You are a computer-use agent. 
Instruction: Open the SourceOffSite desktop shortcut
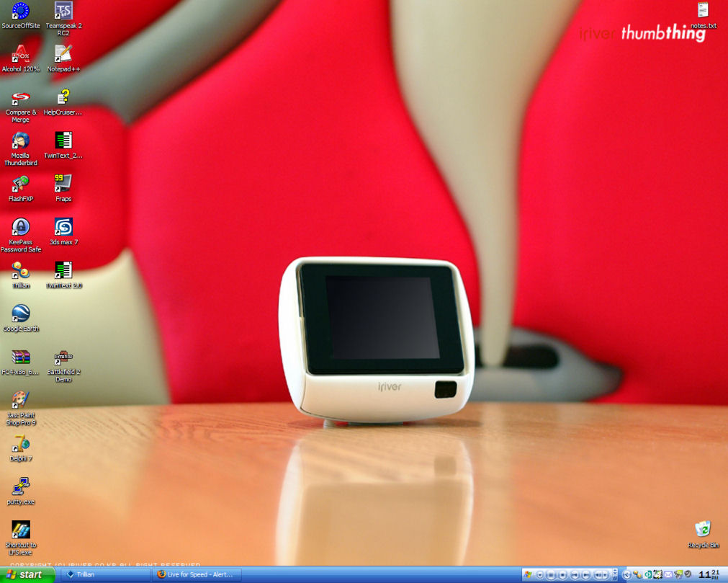(20, 15)
